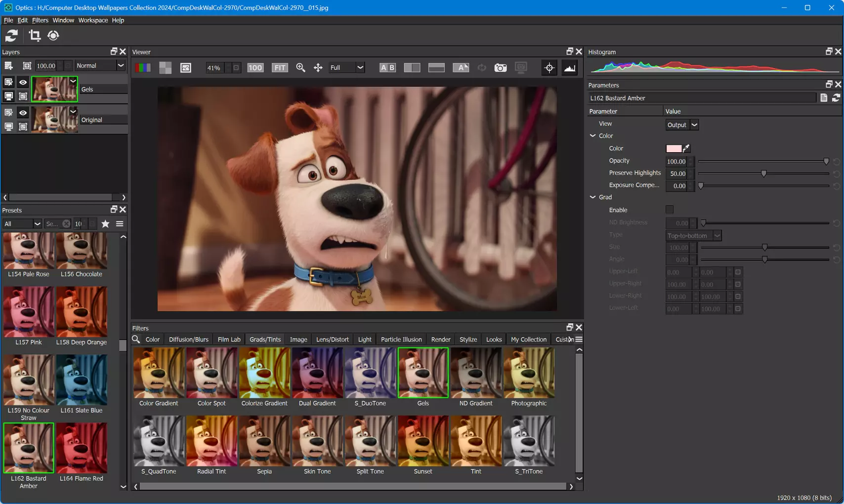Open the Gels layer thumbnail dropdown arrow
This screenshot has width=844, height=504.
[x=73, y=81]
